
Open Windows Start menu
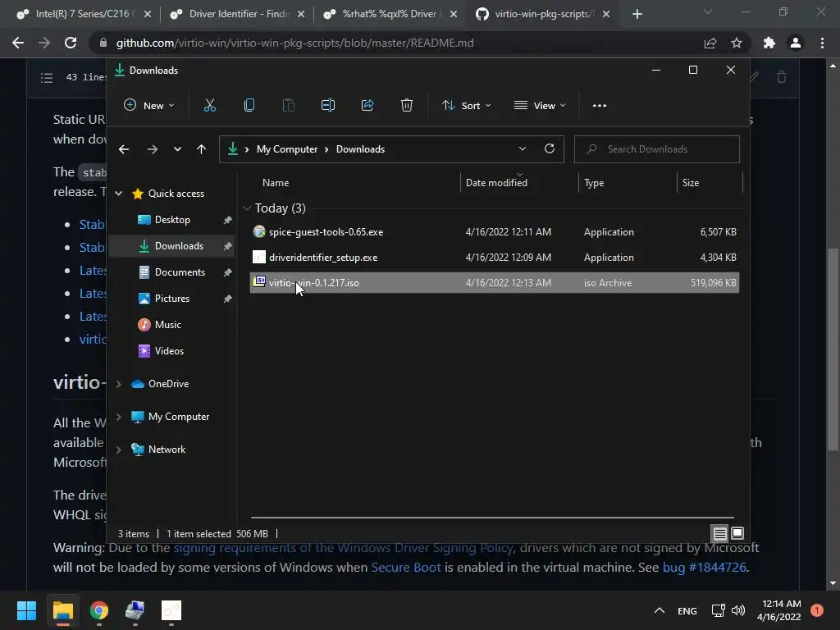click(x=26, y=610)
